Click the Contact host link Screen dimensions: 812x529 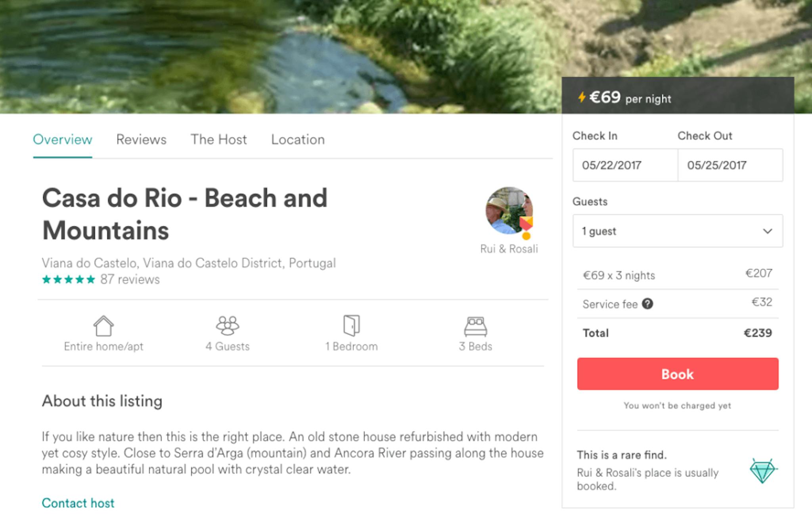[x=78, y=503]
